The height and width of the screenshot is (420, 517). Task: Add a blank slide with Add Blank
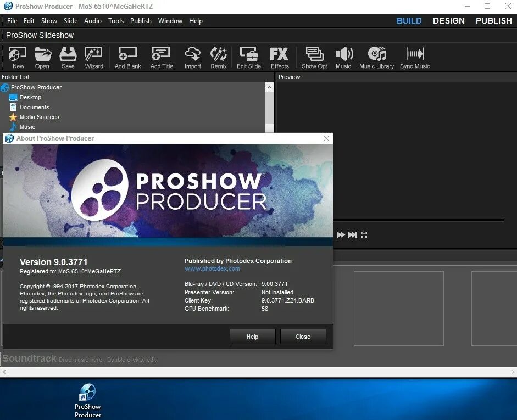click(x=128, y=58)
